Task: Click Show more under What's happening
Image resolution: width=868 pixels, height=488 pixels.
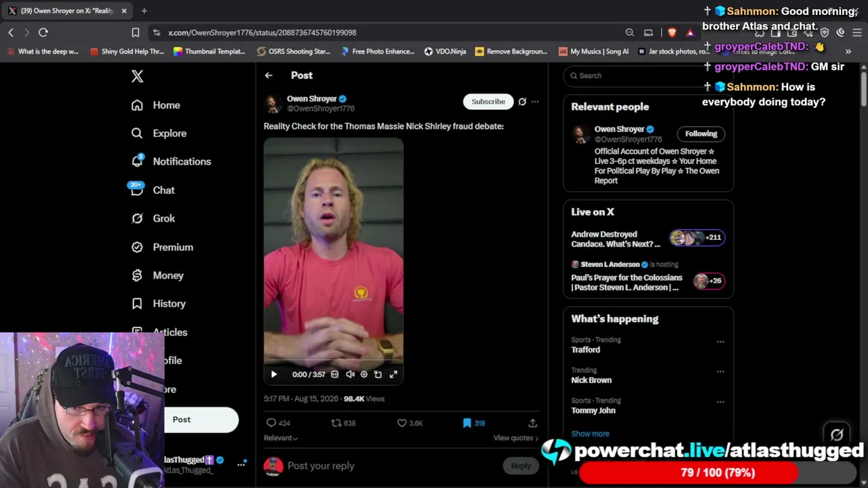Action: pyautogui.click(x=590, y=434)
